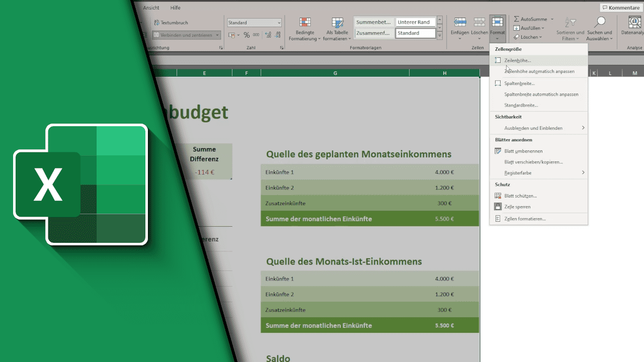This screenshot has width=644, height=362.
Task: Select Spaltenbreite... menu entry
Action: [x=519, y=83]
